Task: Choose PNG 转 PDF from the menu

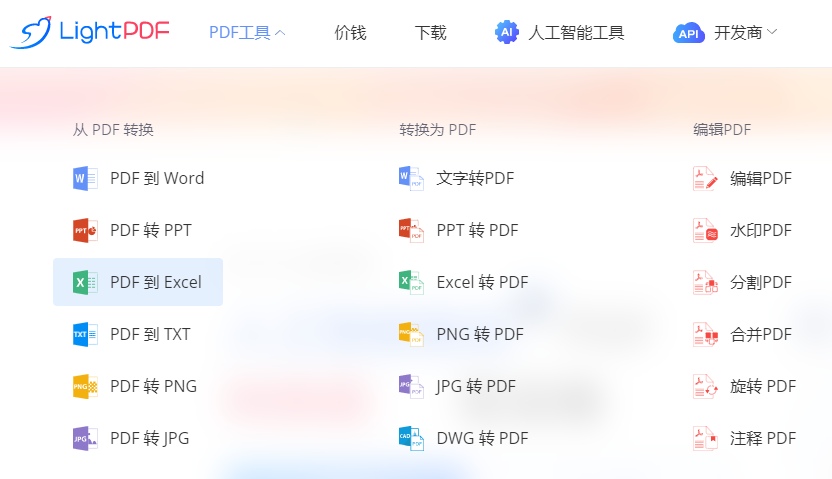Action: [480, 334]
